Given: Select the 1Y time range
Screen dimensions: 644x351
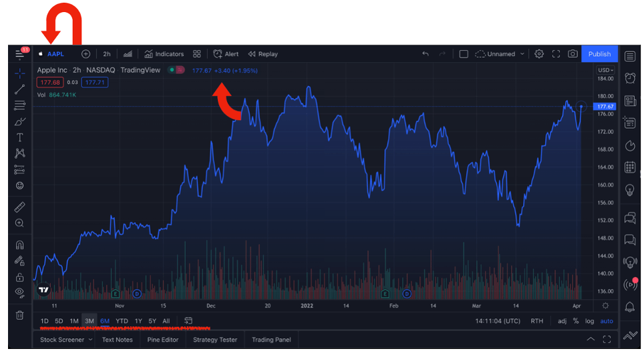Looking at the screenshot, I should (138, 321).
